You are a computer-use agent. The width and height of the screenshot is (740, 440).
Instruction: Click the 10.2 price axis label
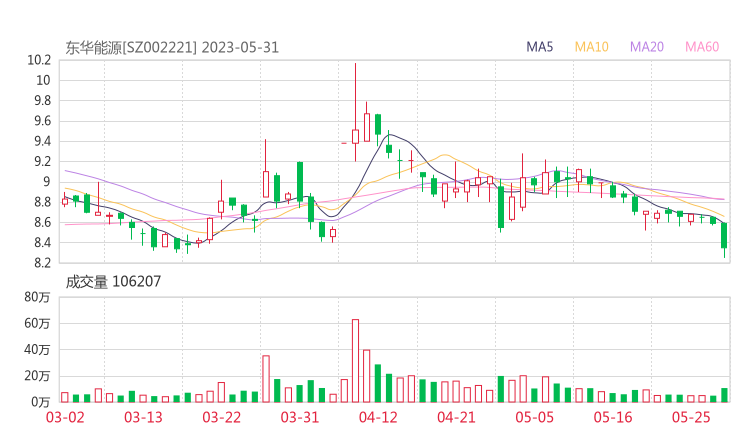coord(39,60)
